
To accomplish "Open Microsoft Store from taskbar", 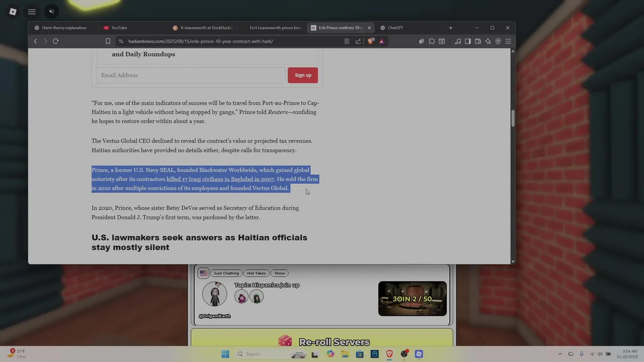I will 360,354.
